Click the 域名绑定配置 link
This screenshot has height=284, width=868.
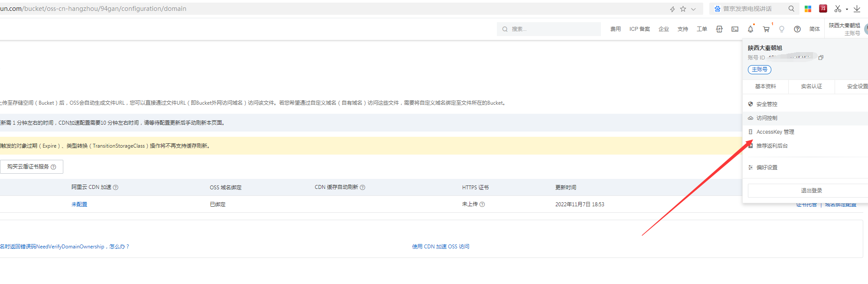840,205
